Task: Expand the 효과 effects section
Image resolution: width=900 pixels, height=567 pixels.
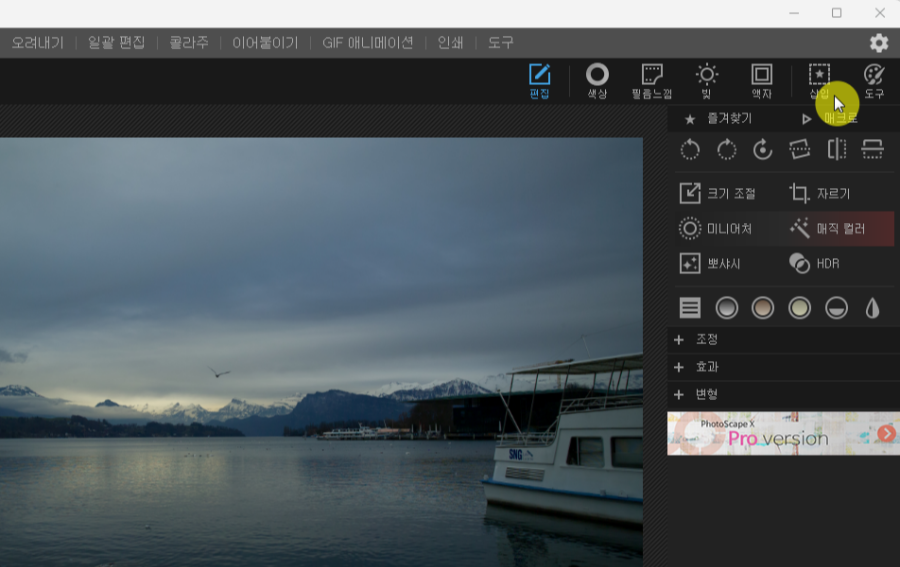Action: click(x=783, y=367)
